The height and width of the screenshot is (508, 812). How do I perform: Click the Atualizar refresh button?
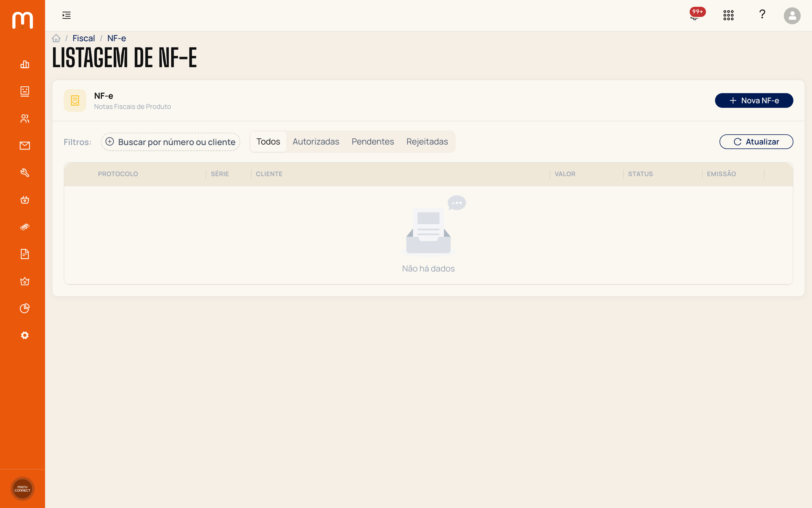[x=756, y=142]
